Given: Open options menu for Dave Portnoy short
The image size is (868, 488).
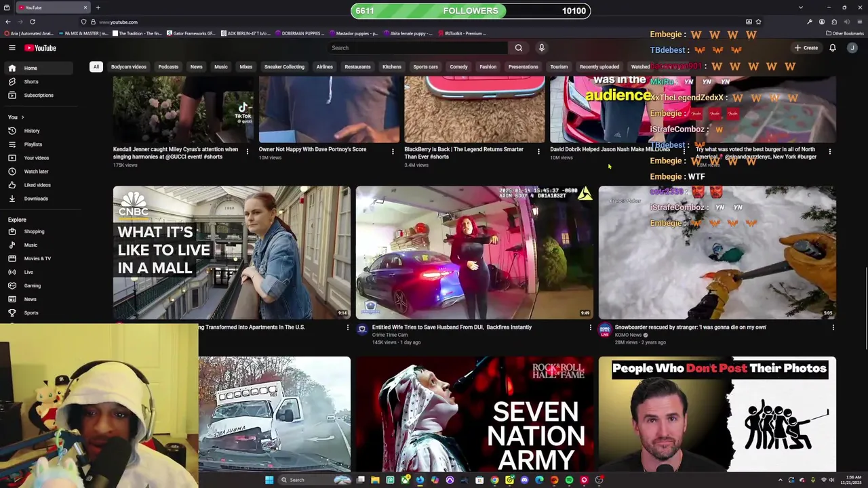Looking at the screenshot, I should coord(393,151).
